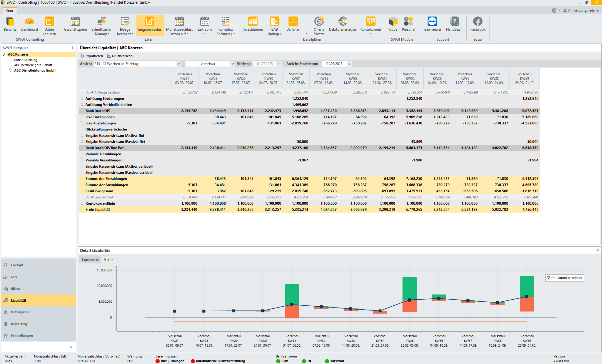This screenshot has height=364, width=602.
Task: Open the Vorschau selection dropdown
Action: pyautogui.click(x=233, y=64)
